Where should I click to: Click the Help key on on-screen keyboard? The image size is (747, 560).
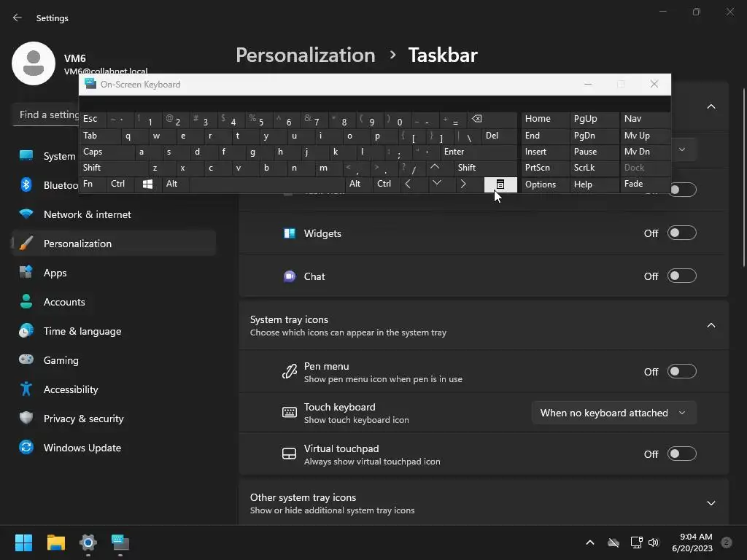click(595, 184)
